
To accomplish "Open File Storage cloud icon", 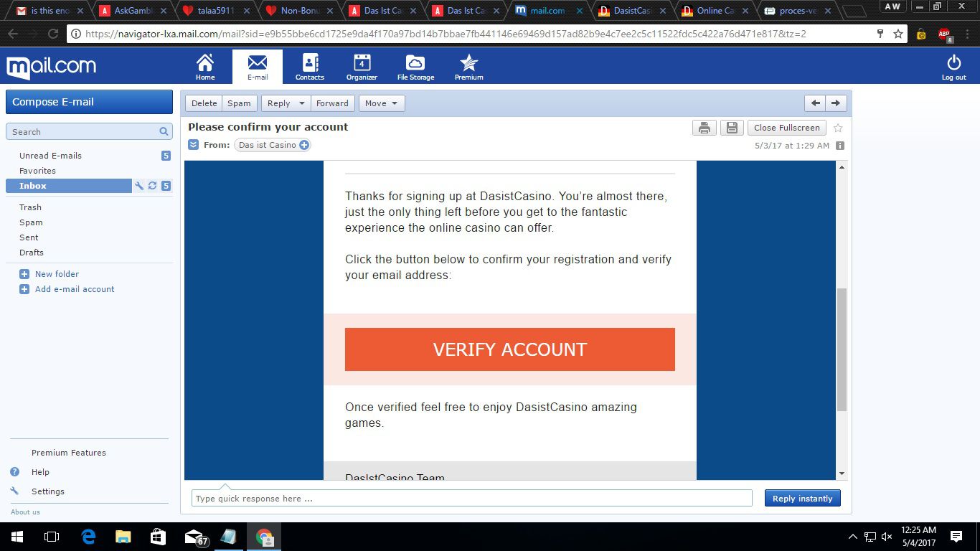I will pyautogui.click(x=415, y=67).
